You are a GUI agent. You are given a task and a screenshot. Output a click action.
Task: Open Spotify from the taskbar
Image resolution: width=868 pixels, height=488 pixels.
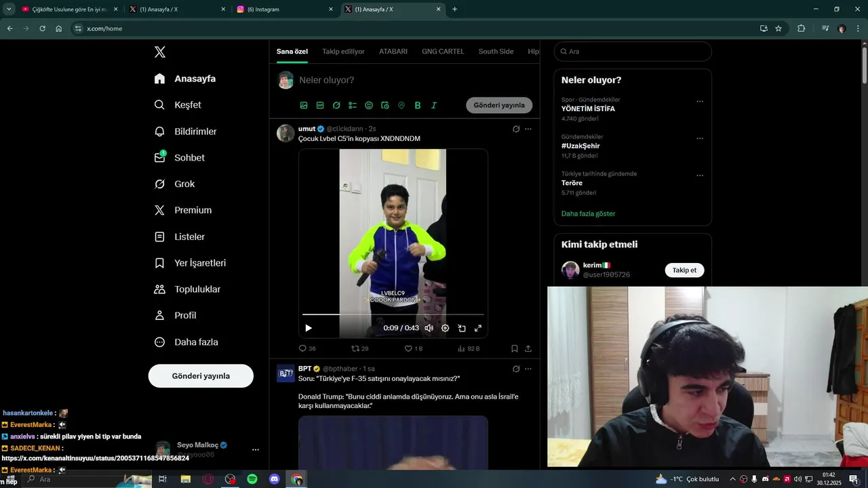(x=252, y=479)
